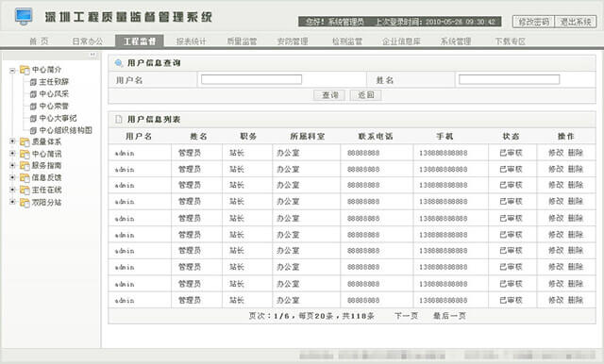Viewport: 604px width, 364px height.
Task: Expand the 信息反馈 tree node
Action: tap(12, 177)
